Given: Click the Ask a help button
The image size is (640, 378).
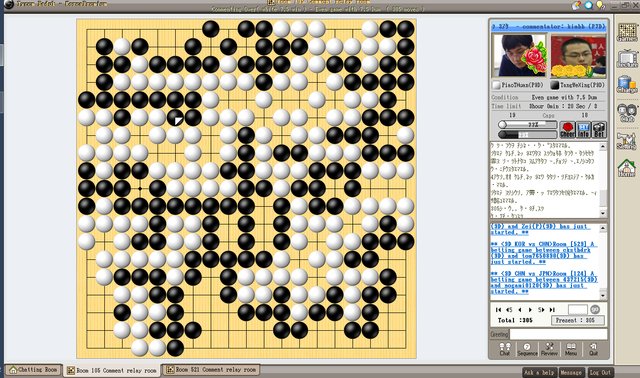Looking at the screenshot, I should tap(539, 372).
